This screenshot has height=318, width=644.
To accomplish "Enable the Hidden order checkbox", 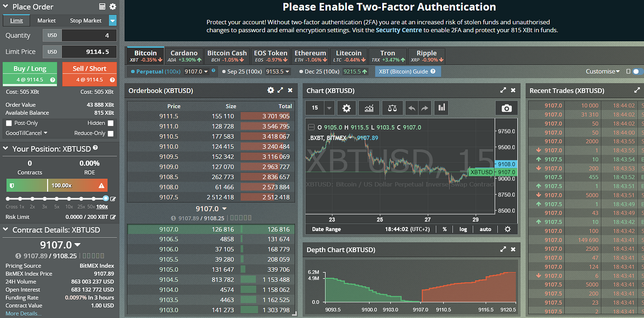I will point(110,123).
